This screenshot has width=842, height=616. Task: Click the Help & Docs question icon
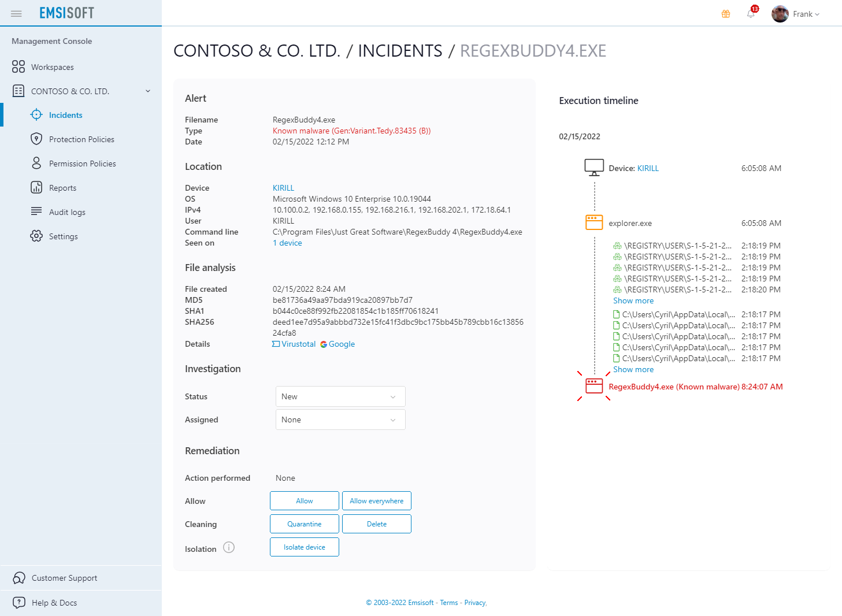(x=19, y=603)
